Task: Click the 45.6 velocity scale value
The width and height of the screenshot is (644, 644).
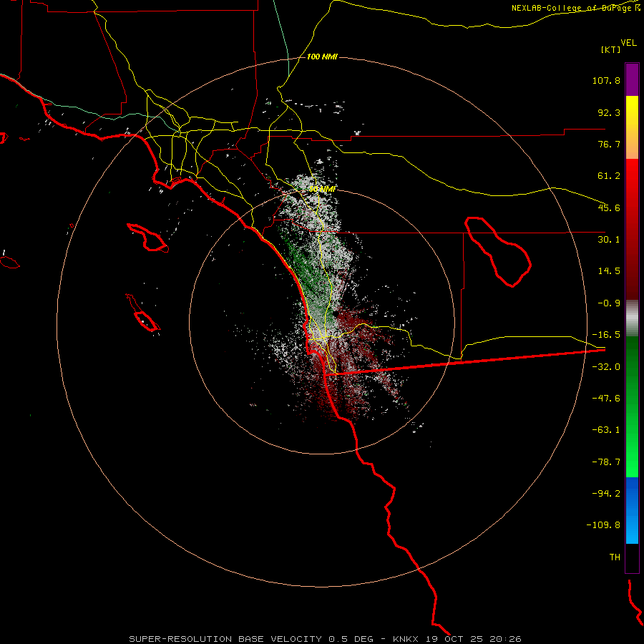Action: coord(609,208)
